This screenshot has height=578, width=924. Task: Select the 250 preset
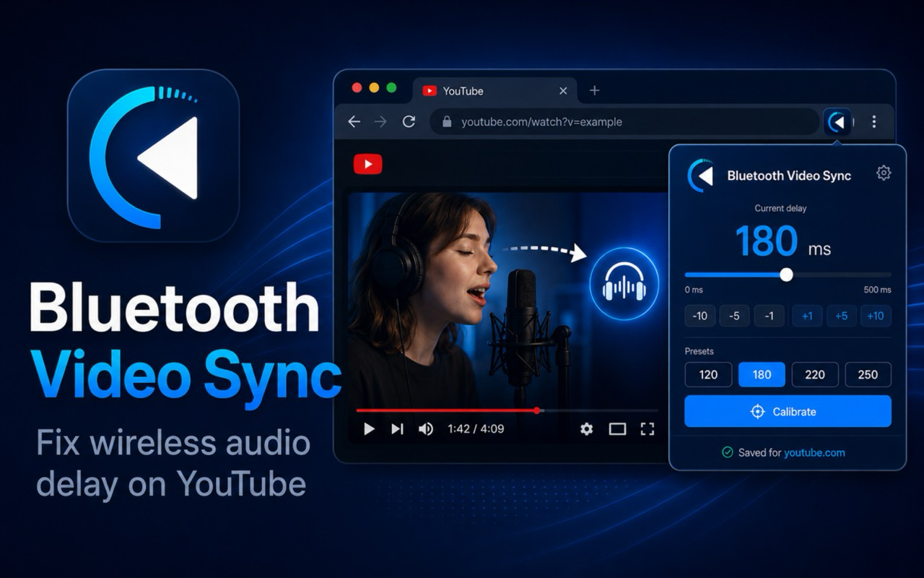pos(868,374)
